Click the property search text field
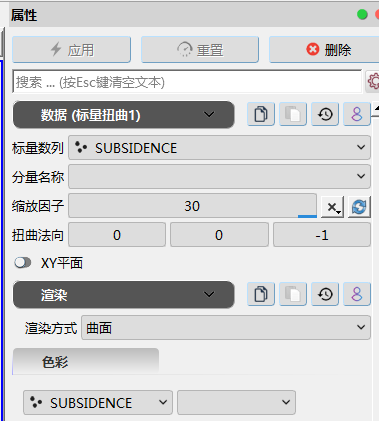Screen dimensions: 379x421 pos(187,81)
